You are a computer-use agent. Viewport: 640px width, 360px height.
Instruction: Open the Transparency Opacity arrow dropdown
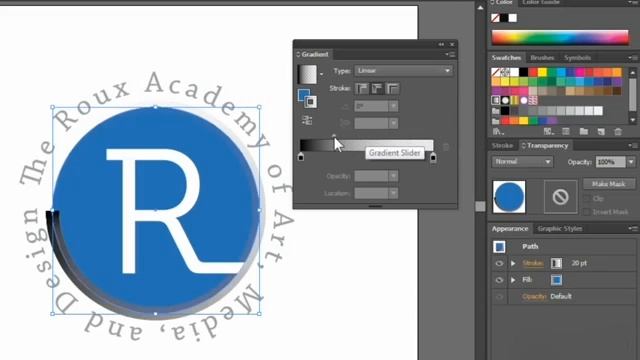[631, 162]
